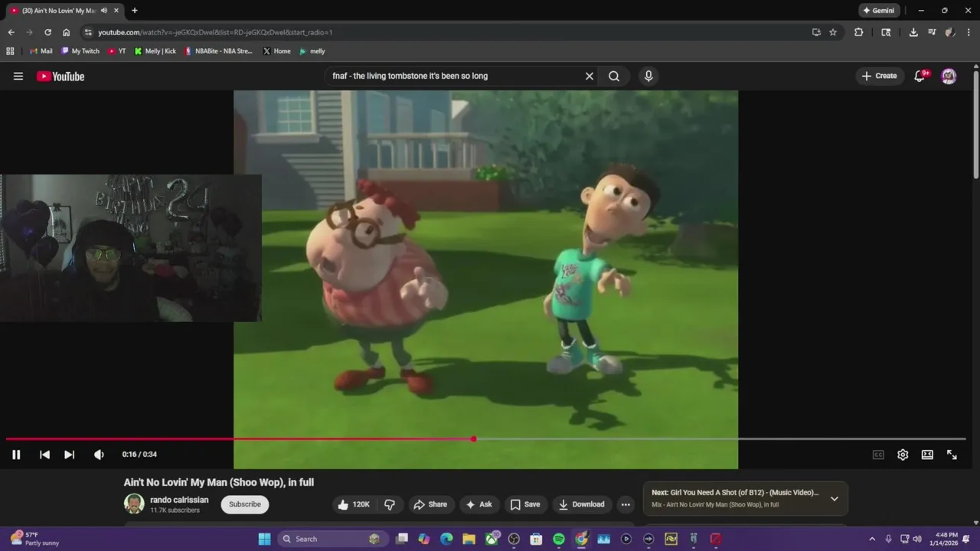This screenshot has width=980, height=551.
Task: Save video to a playlist
Action: [x=525, y=504]
